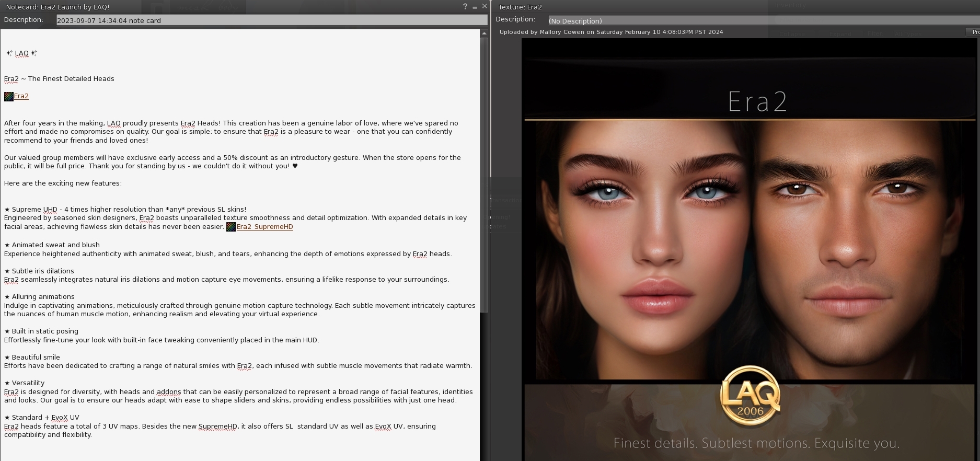Click the heading 'Alluring animations'

39,297
